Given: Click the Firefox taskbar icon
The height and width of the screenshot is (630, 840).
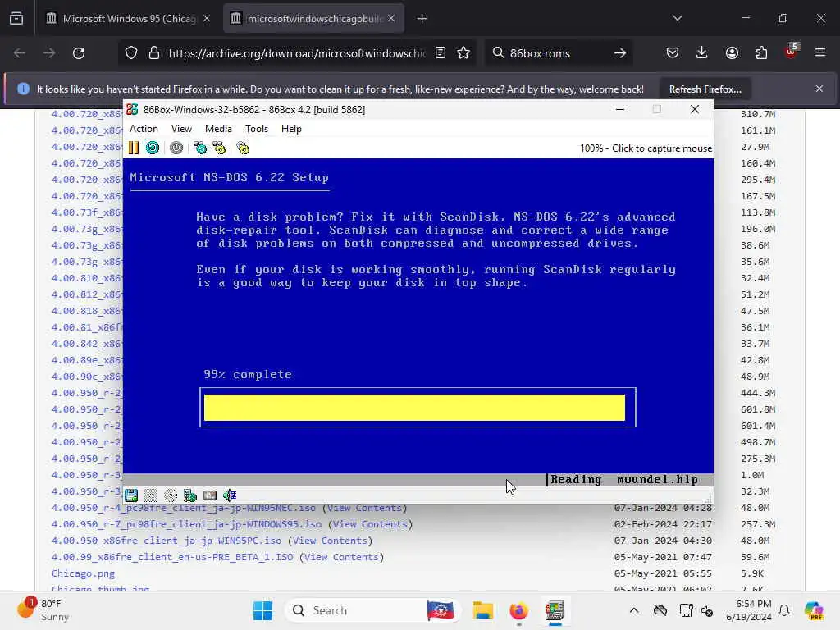Looking at the screenshot, I should pos(518,610).
